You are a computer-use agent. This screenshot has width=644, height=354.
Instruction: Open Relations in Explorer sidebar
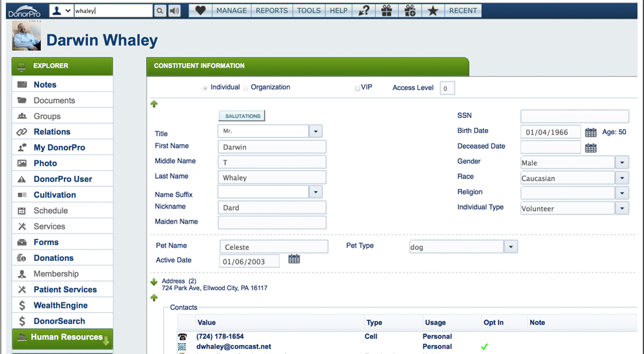[63, 132]
